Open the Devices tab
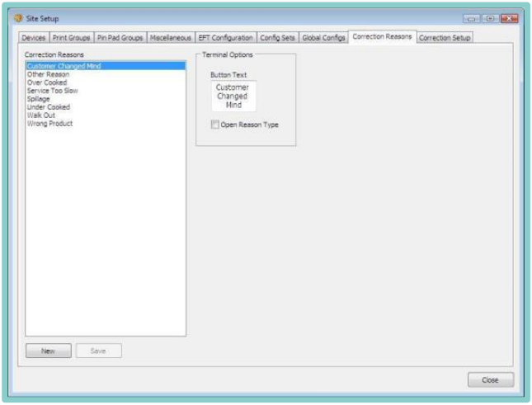Screen dimensions: 532x405 click(34, 38)
